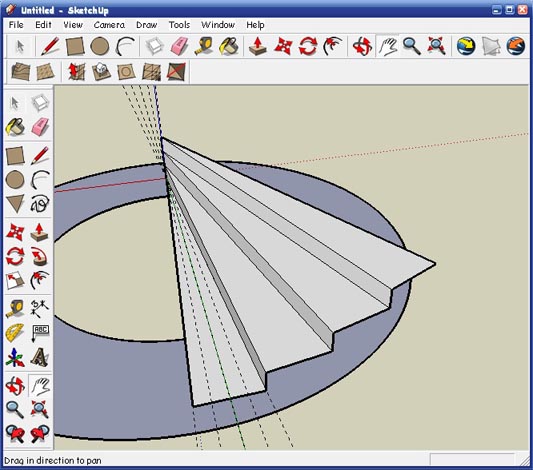Select the Axes tool in left palette
Viewport: 533px width, 470px height.
tap(15, 358)
